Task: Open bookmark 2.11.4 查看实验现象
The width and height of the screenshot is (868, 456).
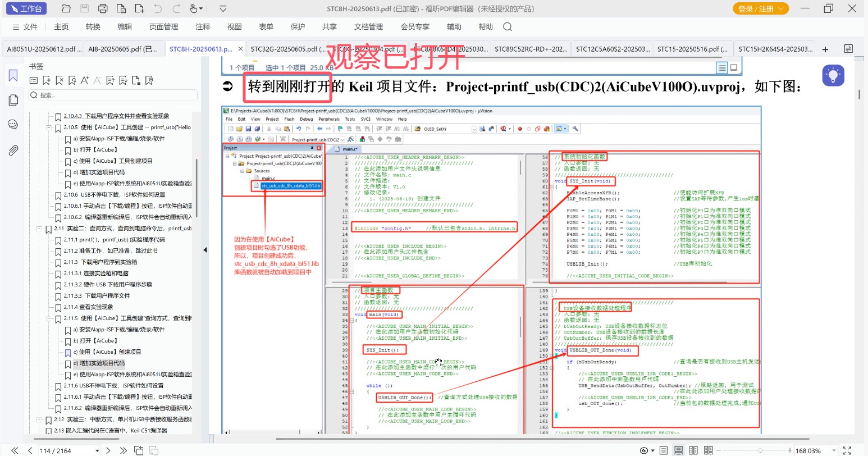Action: [88, 307]
